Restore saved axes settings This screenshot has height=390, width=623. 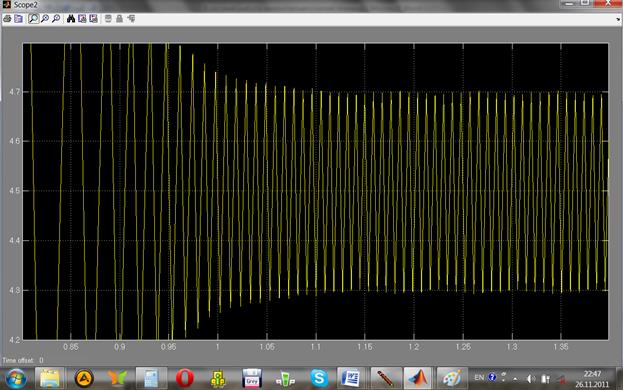[x=93, y=19]
